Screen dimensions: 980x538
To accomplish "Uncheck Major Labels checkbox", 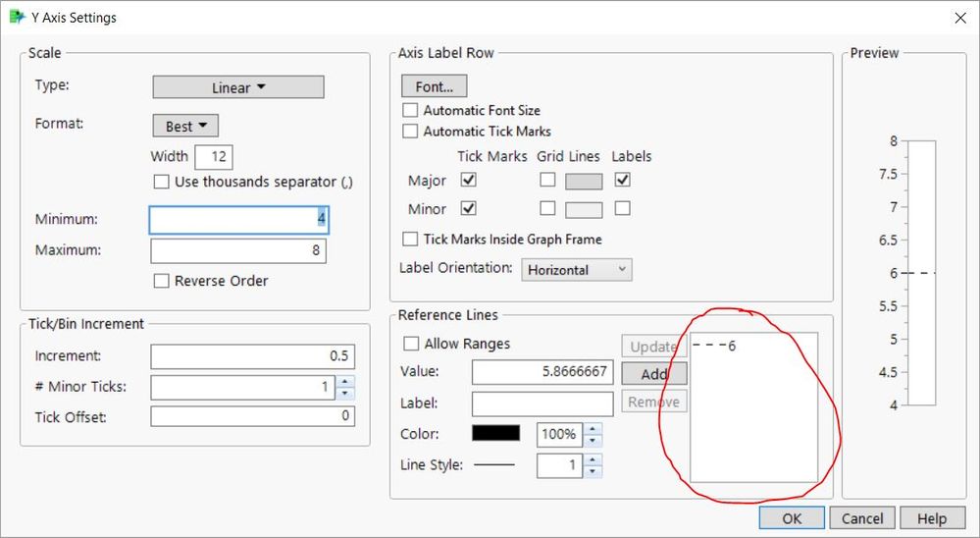I will [x=622, y=180].
